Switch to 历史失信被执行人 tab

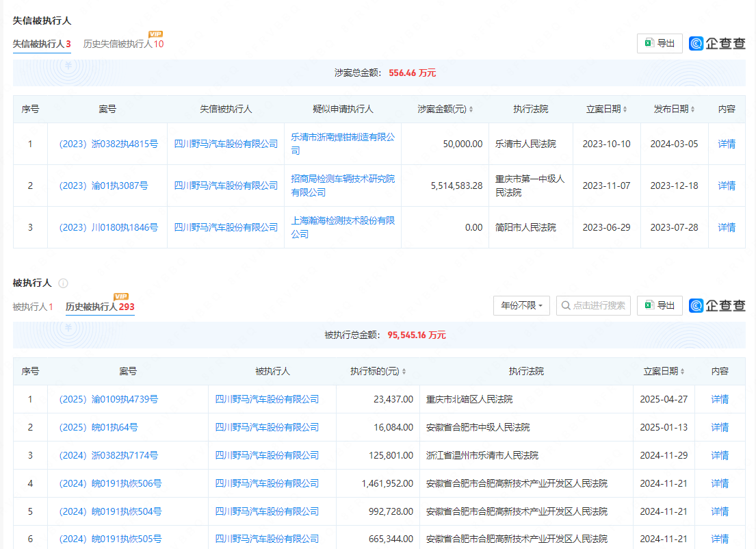tap(123, 44)
